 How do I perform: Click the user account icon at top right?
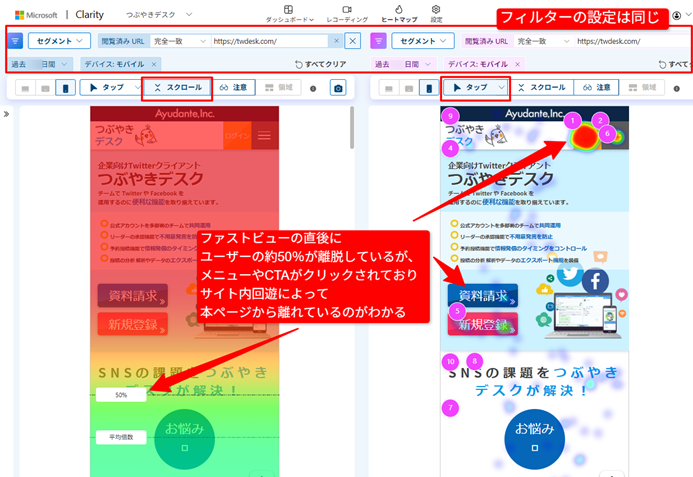pos(677,15)
